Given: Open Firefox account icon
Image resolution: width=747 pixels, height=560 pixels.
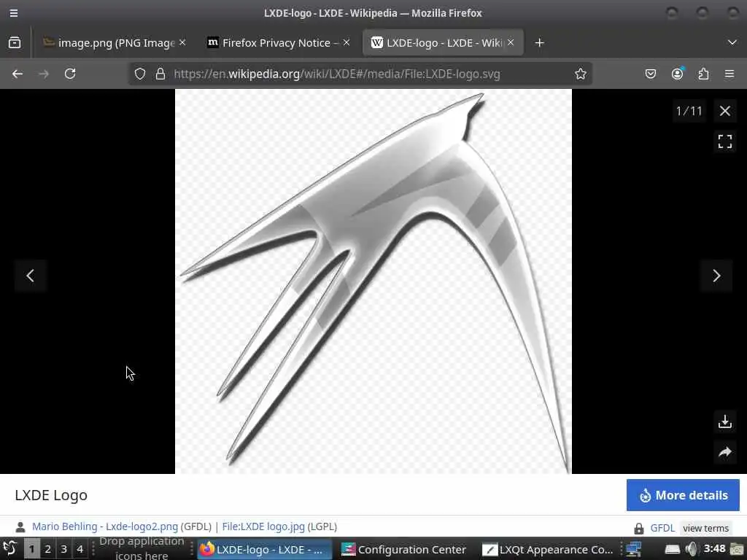Looking at the screenshot, I should point(677,74).
